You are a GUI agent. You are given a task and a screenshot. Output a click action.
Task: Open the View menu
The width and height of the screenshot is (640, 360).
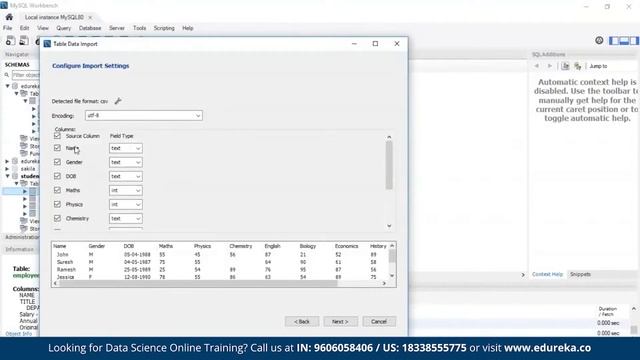tap(43, 28)
